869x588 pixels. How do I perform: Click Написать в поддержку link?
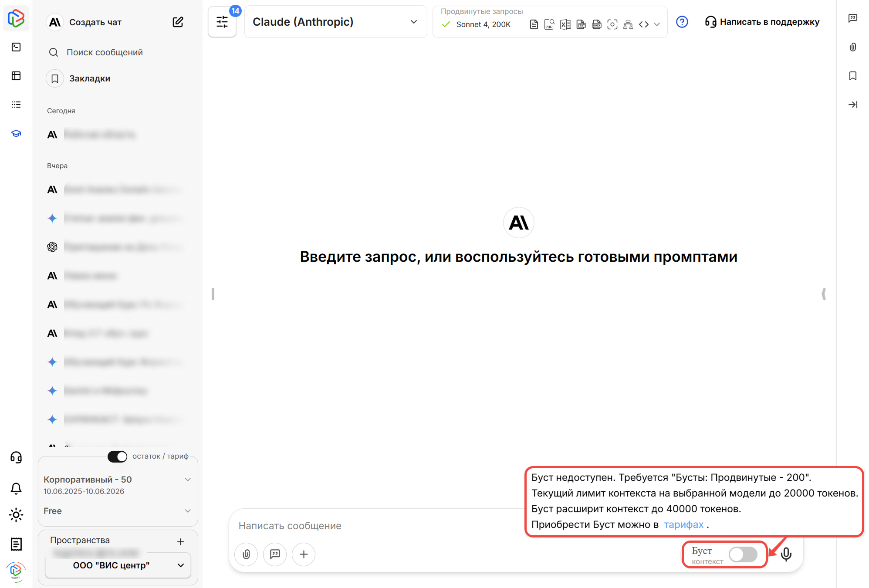pyautogui.click(x=762, y=22)
